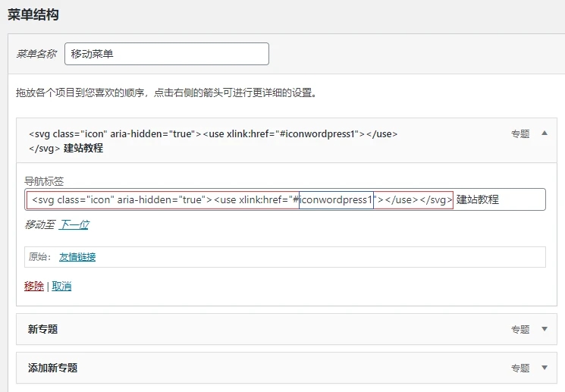Focus the 菜单名称 field containing 移动菜单

click(x=167, y=54)
